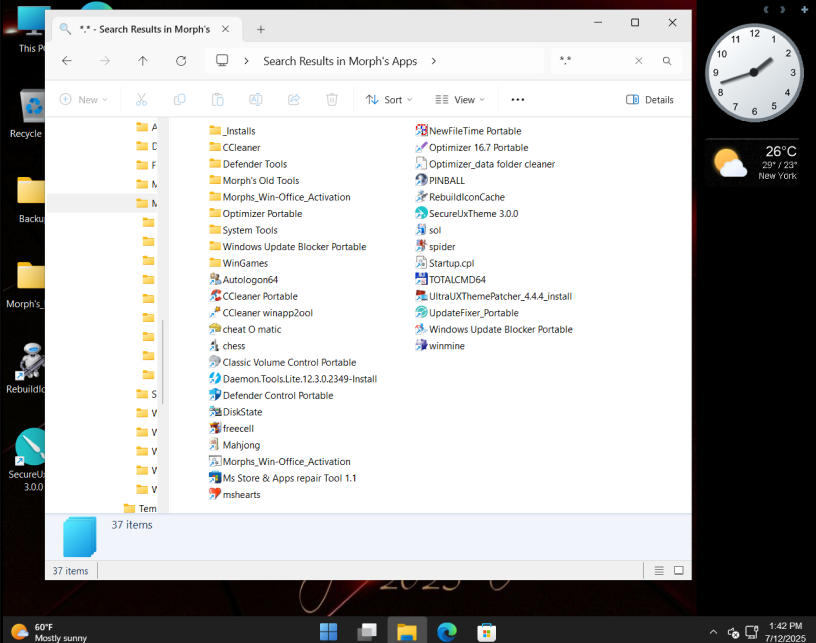Select the TOTALCMD64 icon
816x643 pixels.
point(421,279)
